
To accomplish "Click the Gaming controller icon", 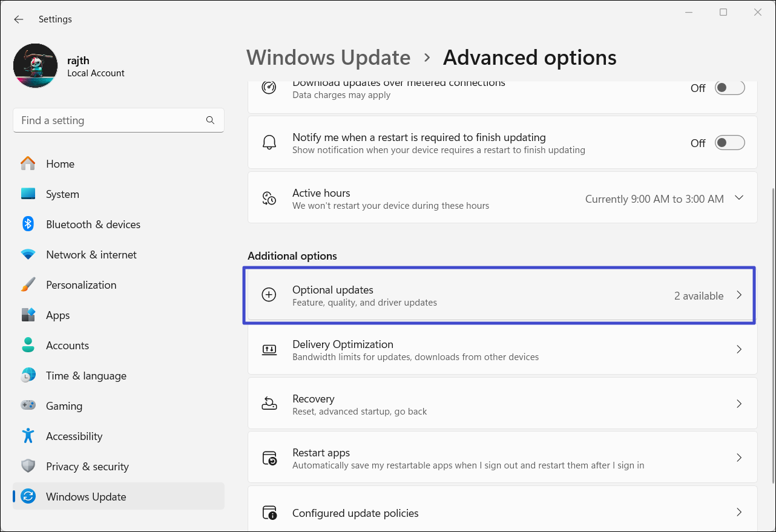I will (28, 406).
